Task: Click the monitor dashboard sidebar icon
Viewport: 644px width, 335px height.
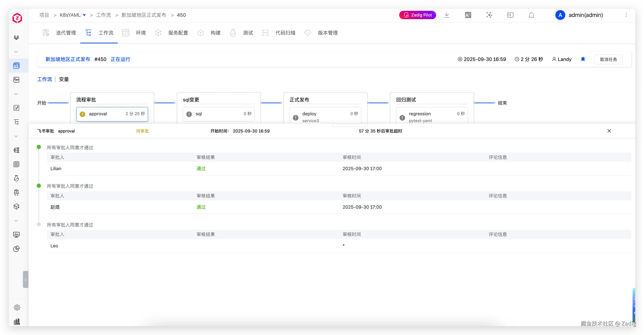Action: click(x=16, y=235)
